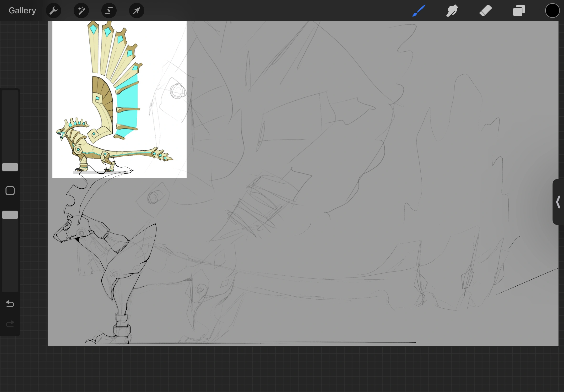Activate the Selection tool
This screenshot has width=564, height=392.
109,11
